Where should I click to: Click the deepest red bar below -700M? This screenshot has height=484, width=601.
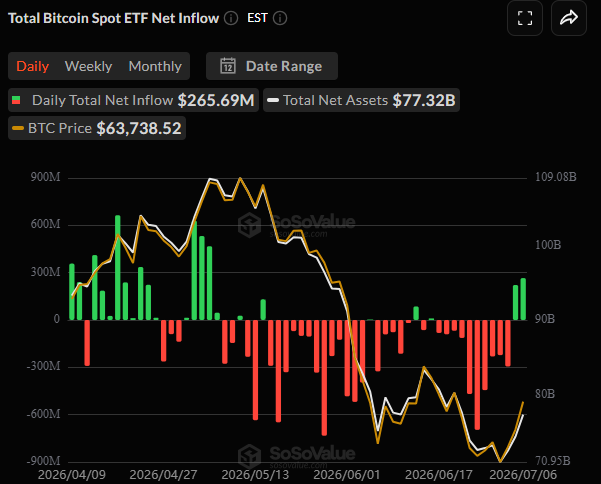(324, 377)
